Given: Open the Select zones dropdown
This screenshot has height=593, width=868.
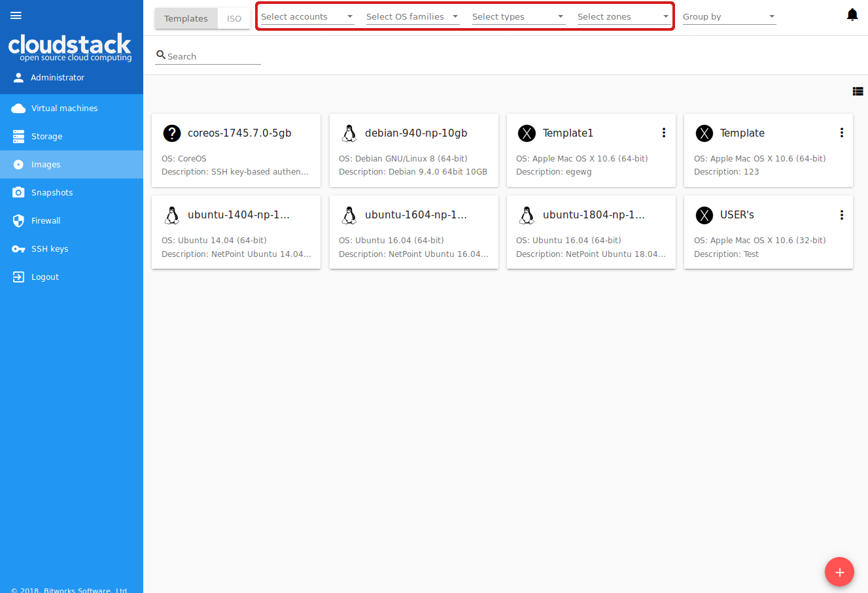Looking at the screenshot, I should pyautogui.click(x=624, y=17).
